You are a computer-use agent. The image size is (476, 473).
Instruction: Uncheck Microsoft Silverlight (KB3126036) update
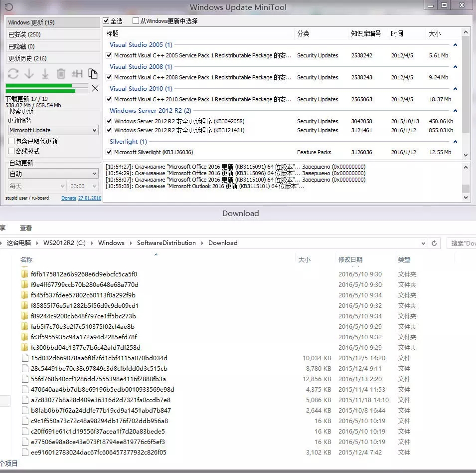(109, 152)
